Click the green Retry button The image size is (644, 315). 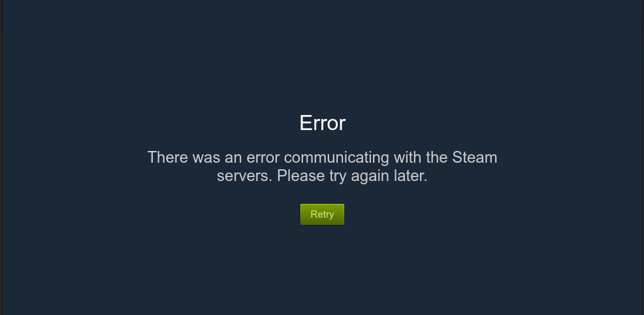322,214
